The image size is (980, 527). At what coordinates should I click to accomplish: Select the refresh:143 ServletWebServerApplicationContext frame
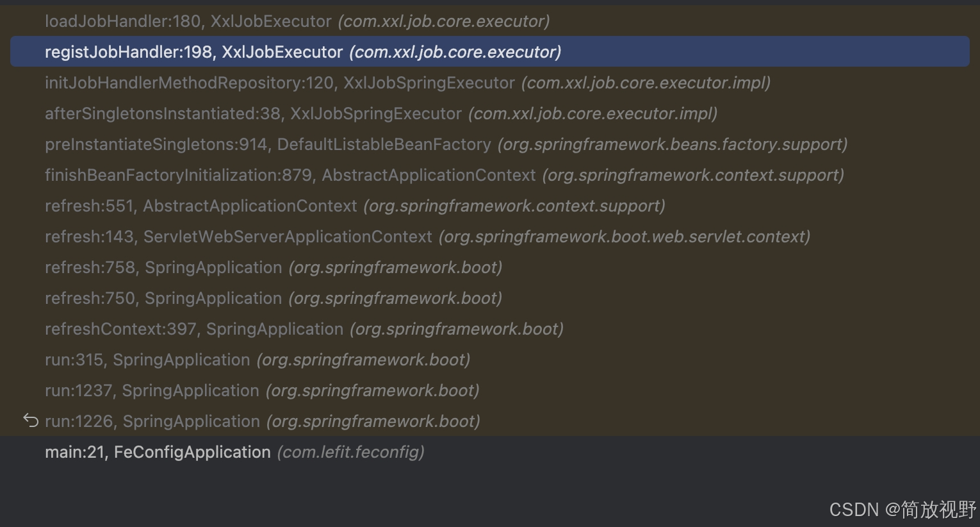point(238,237)
